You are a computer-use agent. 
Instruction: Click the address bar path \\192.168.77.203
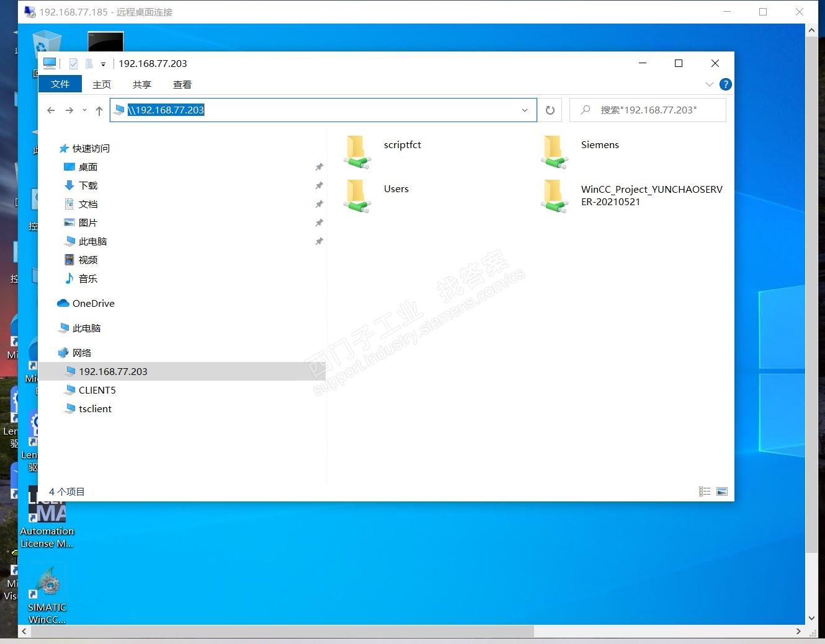[x=166, y=110]
